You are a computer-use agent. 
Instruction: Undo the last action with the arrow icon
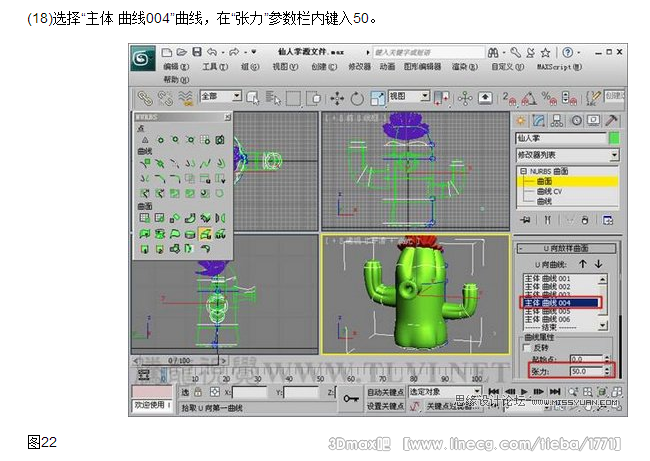click(212, 52)
